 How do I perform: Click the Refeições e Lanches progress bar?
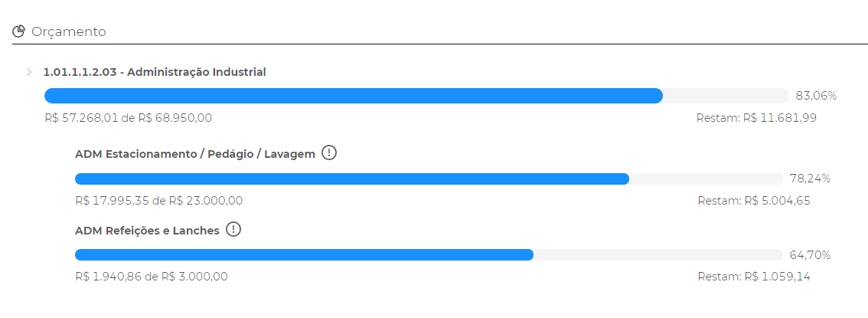click(429, 255)
